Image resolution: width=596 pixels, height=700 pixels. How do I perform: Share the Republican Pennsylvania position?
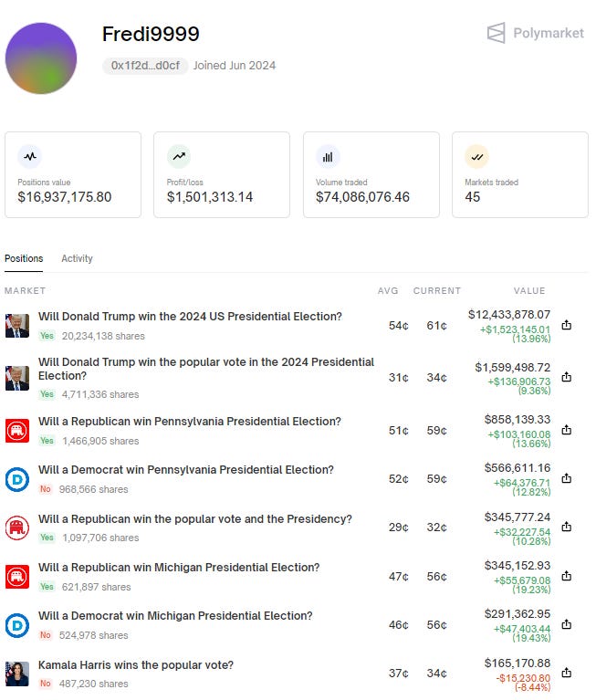click(x=567, y=430)
